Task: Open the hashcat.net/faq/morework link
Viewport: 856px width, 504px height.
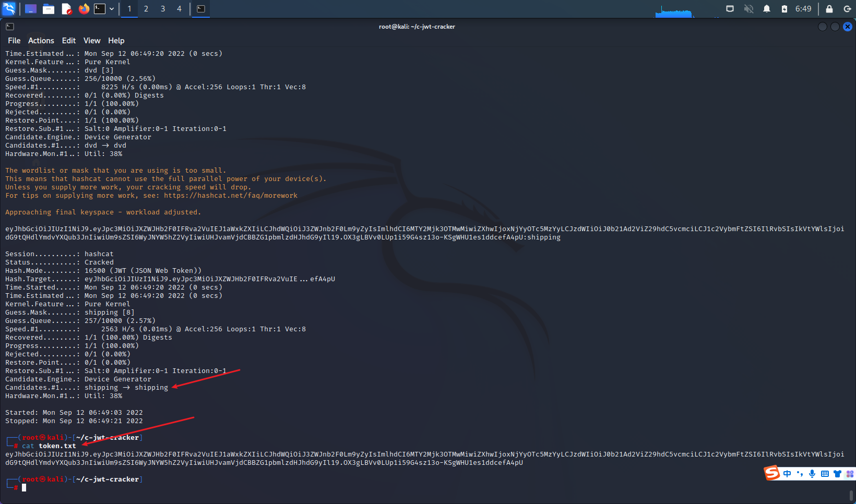Action: [x=231, y=196]
